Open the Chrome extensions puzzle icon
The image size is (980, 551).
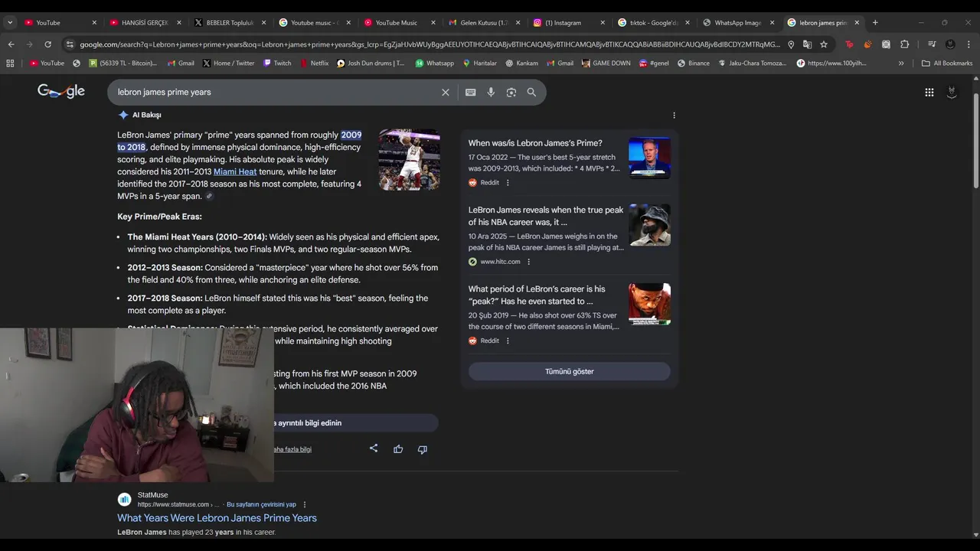click(x=904, y=44)
